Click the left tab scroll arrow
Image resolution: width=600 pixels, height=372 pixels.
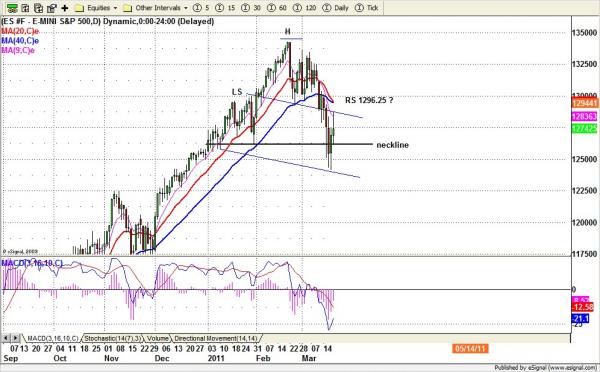click(6, 338)
